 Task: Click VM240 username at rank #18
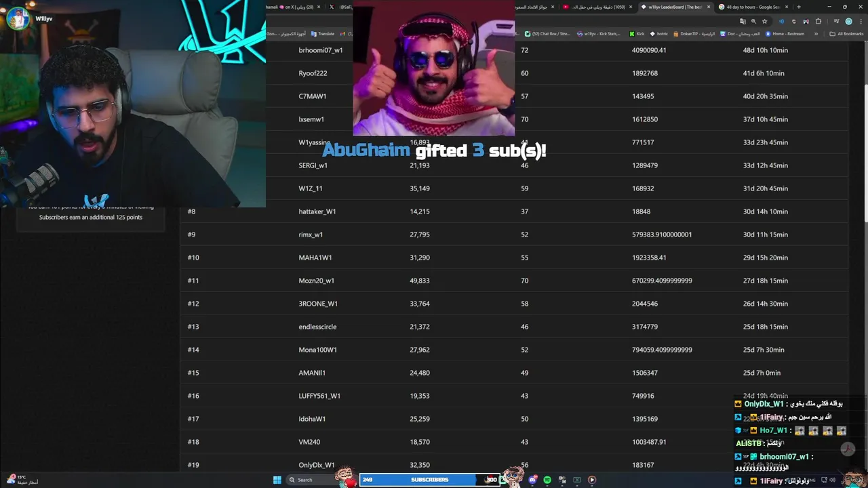pos(309,442)
